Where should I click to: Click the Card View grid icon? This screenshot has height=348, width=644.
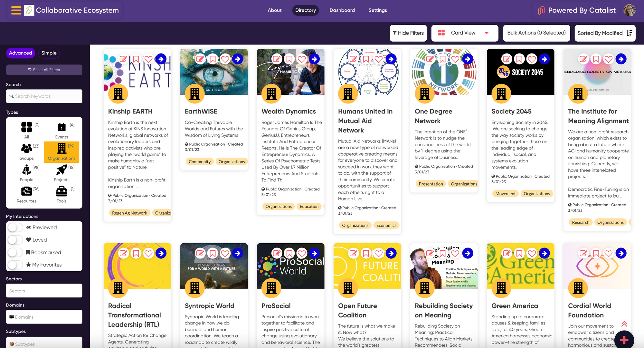441,33
